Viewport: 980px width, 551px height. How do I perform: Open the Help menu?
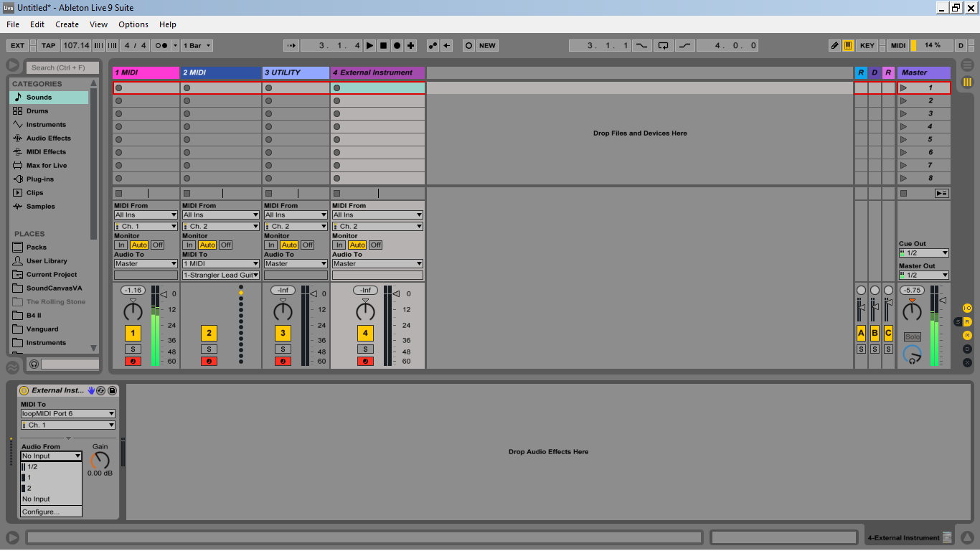tap(168, 24)
